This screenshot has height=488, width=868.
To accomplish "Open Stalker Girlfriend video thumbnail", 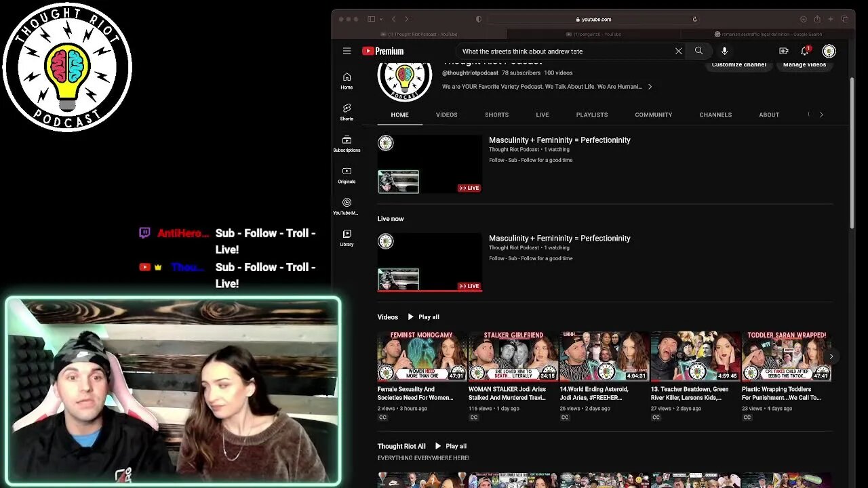I will (513, 357).
